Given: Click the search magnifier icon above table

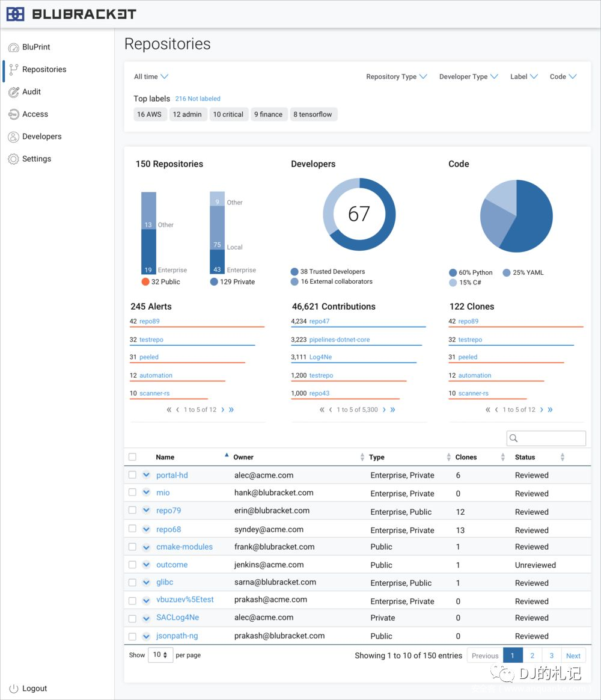Looking at the screenshot, I should (514, 438).
